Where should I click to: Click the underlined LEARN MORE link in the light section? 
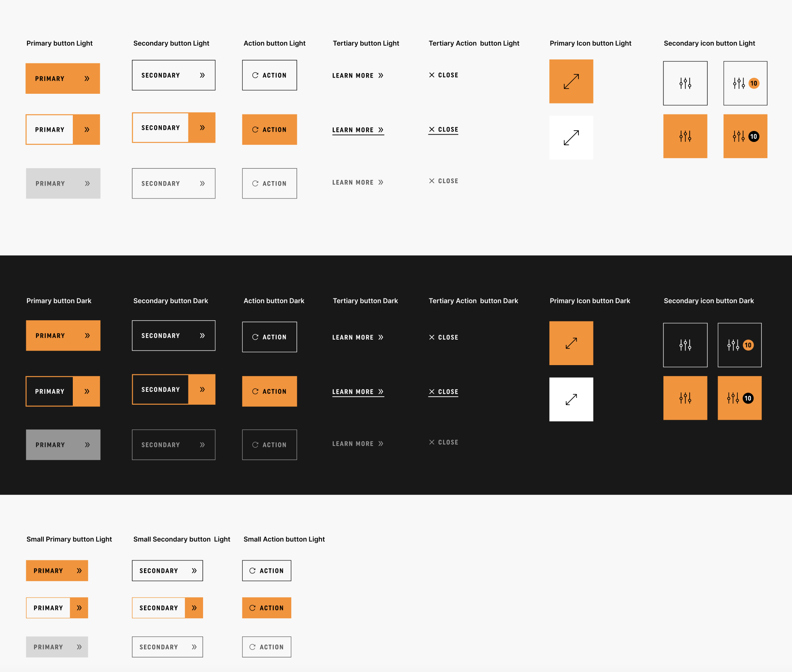358,130
